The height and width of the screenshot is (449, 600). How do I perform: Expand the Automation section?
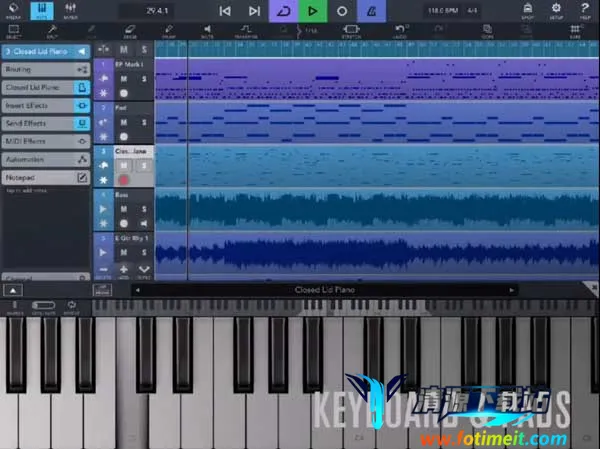pyautogui.click(x=46, y=159)
